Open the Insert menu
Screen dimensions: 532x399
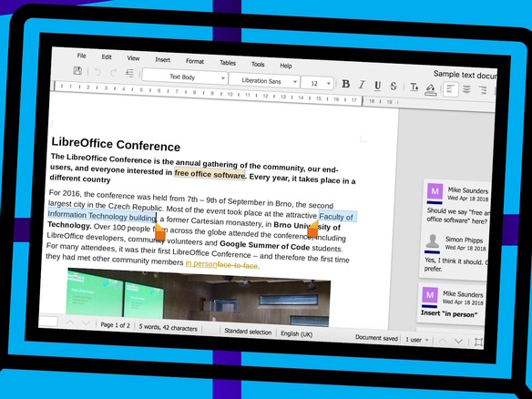(163, 60)
